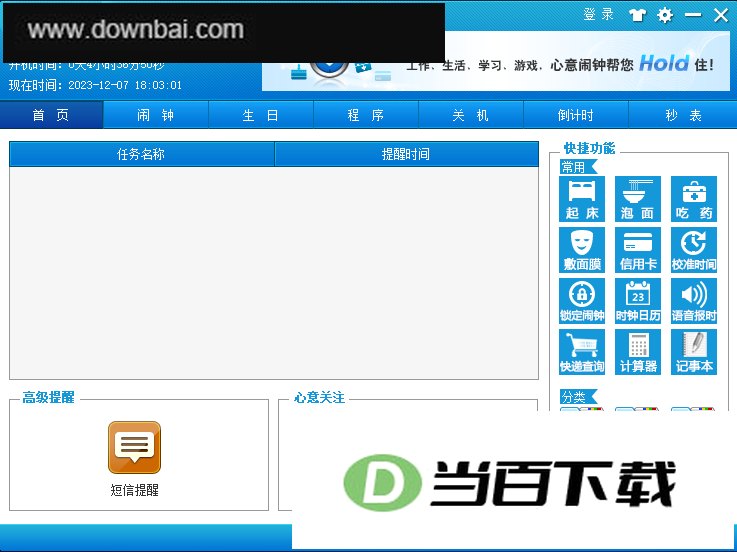Click the 校准时间 time calibration icon
This screenshot has height=552, width=737.
click(x=694, y=250)
